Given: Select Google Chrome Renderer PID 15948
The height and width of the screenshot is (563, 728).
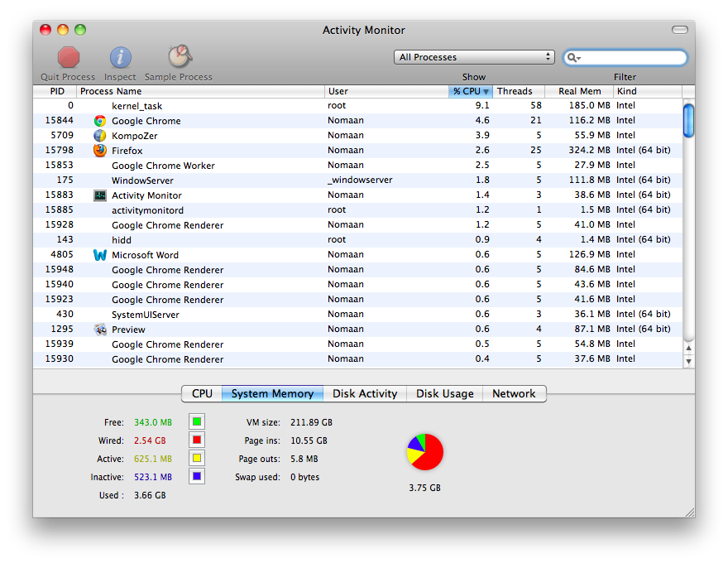Looking at the screenshot, I should pos(357,270).
